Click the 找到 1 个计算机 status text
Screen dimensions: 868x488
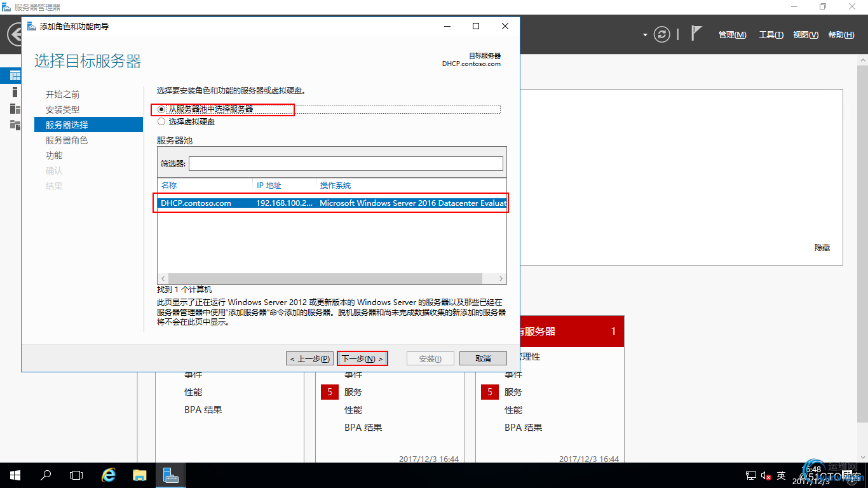[184, 290]
